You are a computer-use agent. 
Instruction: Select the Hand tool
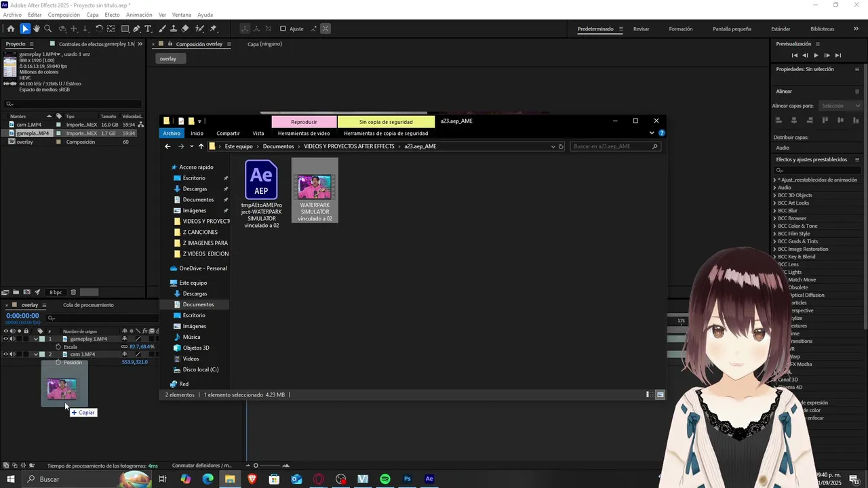pyautogui.click(x=37, y=28)
